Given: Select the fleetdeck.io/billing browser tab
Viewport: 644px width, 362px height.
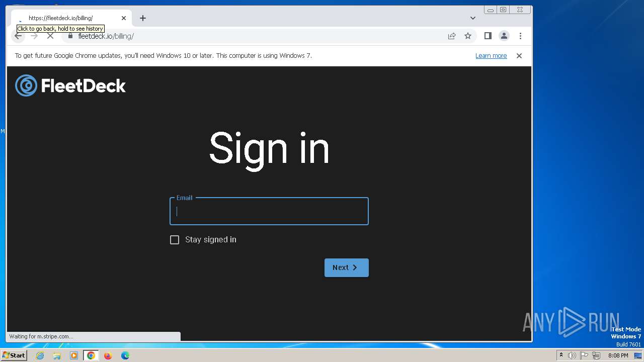Looking at the screenshot, I should pos(71,18).
